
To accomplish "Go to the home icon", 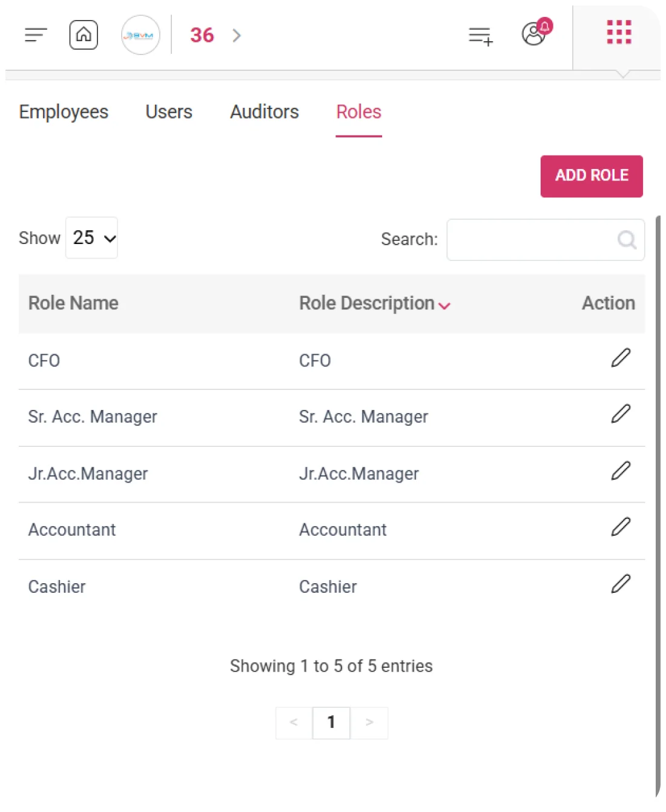I will [x=84, y=35].
